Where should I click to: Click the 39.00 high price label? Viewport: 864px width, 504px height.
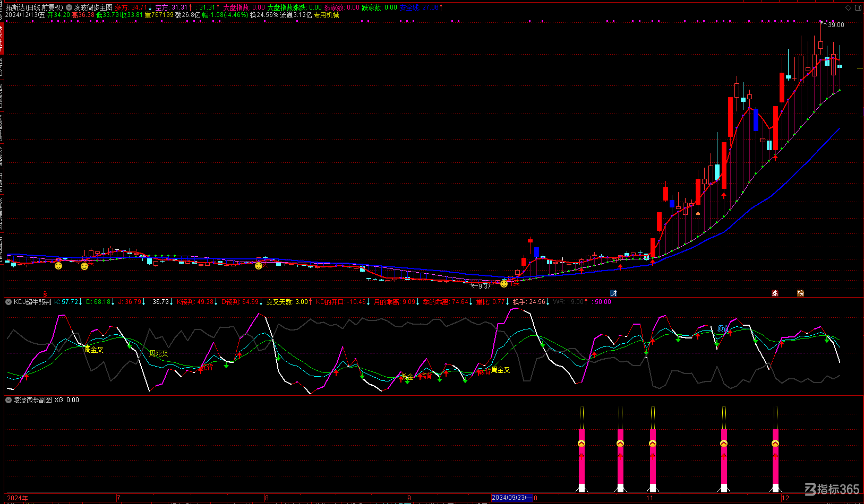point(836,25)
